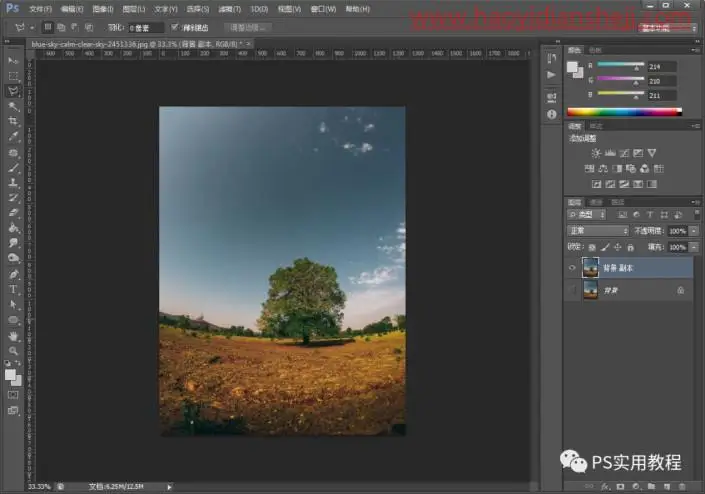
Task: Add a Levels adjustment
Action: [x=610, y=153]
